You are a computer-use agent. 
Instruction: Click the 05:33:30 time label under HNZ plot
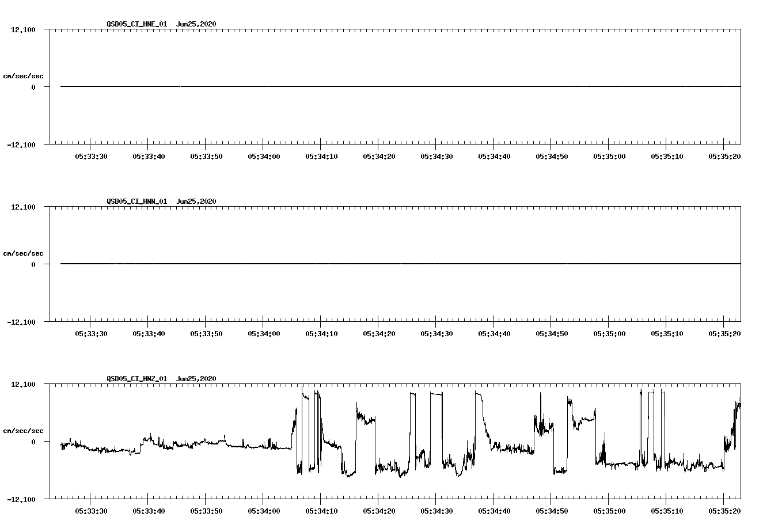coord(91,511)
